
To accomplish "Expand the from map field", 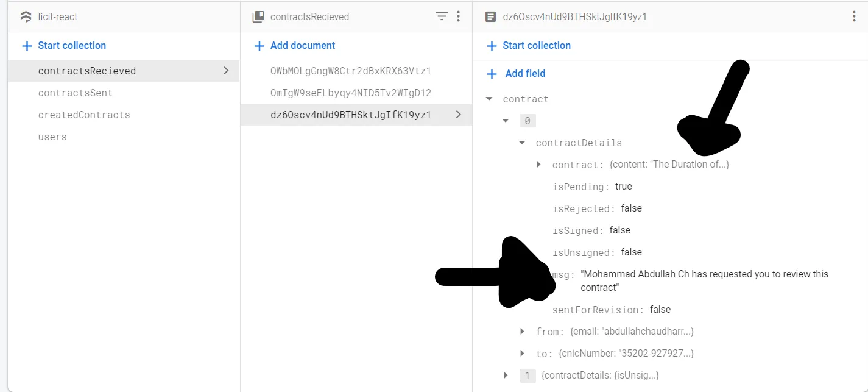I will 522,332.
